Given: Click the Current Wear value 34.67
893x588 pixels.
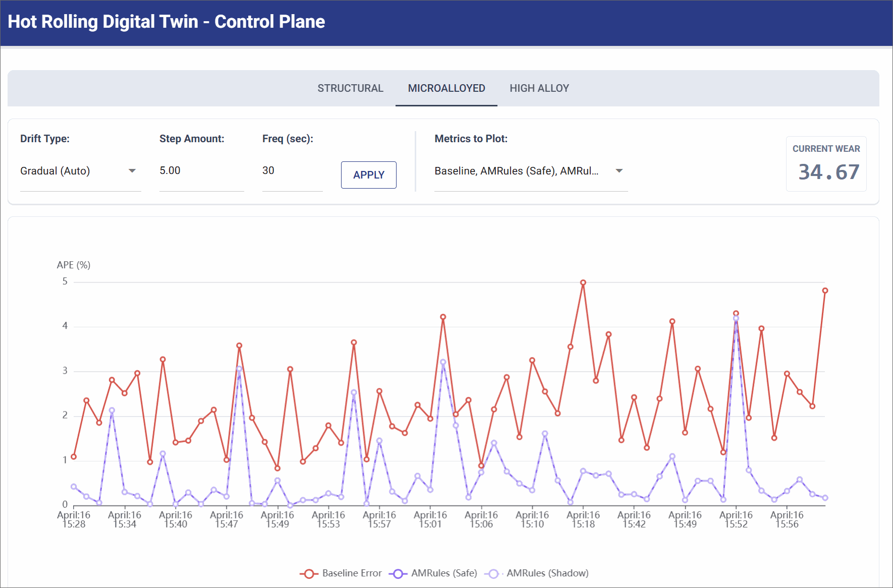Looking at the screenshot, I should (828, 172).
